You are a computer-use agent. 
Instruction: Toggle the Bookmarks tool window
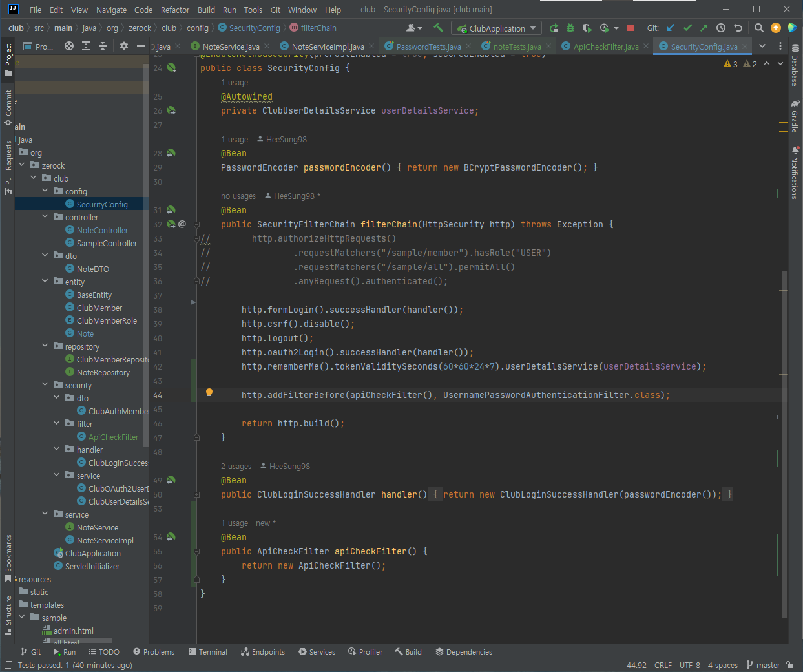[8, 558]
